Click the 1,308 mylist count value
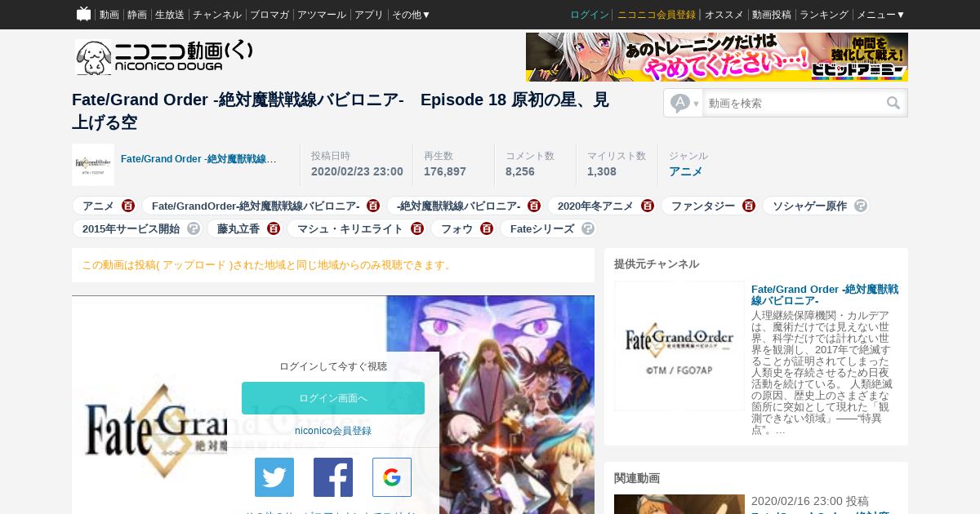This screenshot has width=980, height=514. pos(602,171)
